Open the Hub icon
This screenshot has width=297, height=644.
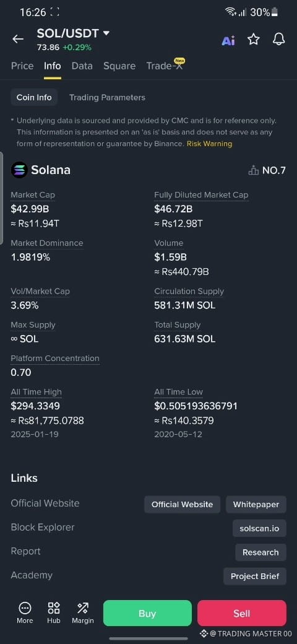54,613
